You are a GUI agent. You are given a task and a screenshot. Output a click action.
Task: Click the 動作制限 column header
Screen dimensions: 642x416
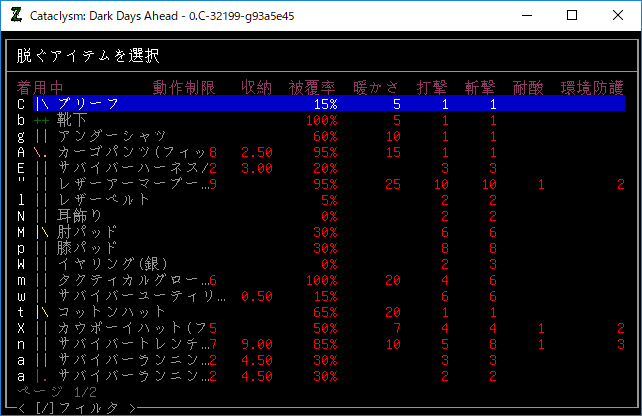(x=184, y=88)
